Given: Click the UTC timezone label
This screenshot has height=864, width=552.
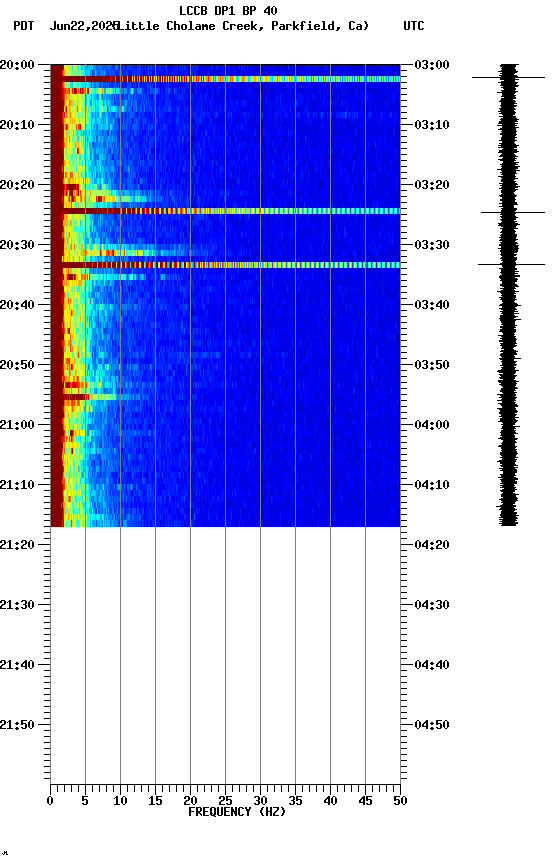Looking at the screenshot, I should tap(414, 26).
